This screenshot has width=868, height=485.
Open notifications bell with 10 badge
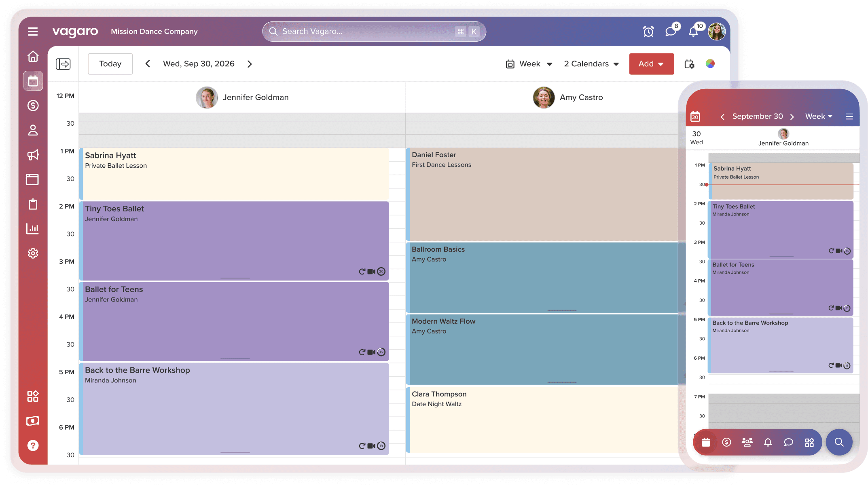click(x=693, y=32)
